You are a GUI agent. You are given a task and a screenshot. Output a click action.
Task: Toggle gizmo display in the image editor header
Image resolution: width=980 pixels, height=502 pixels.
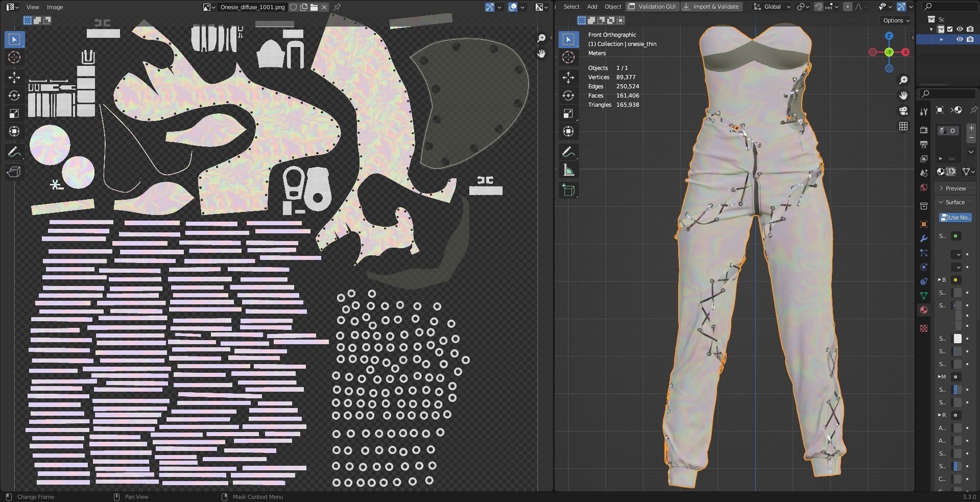pyautogui.click(x=490, y=7)
